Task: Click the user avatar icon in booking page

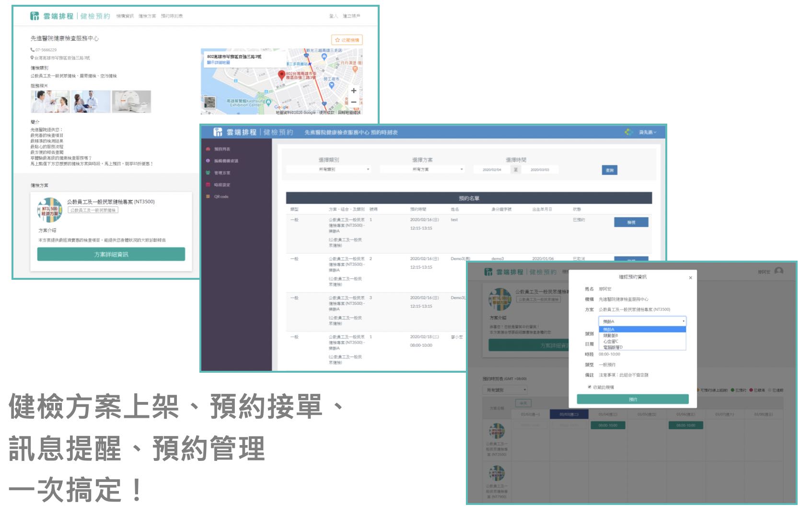Action: tap(779, 272)
